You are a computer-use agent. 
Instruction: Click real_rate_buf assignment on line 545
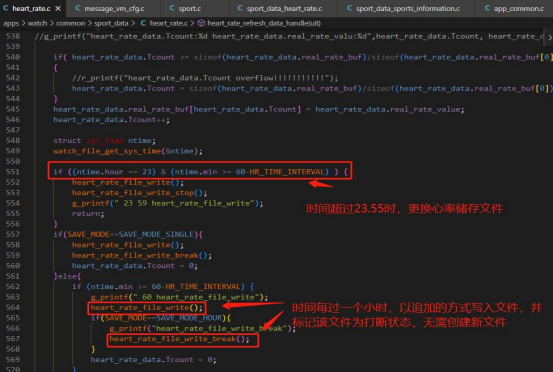259,109
